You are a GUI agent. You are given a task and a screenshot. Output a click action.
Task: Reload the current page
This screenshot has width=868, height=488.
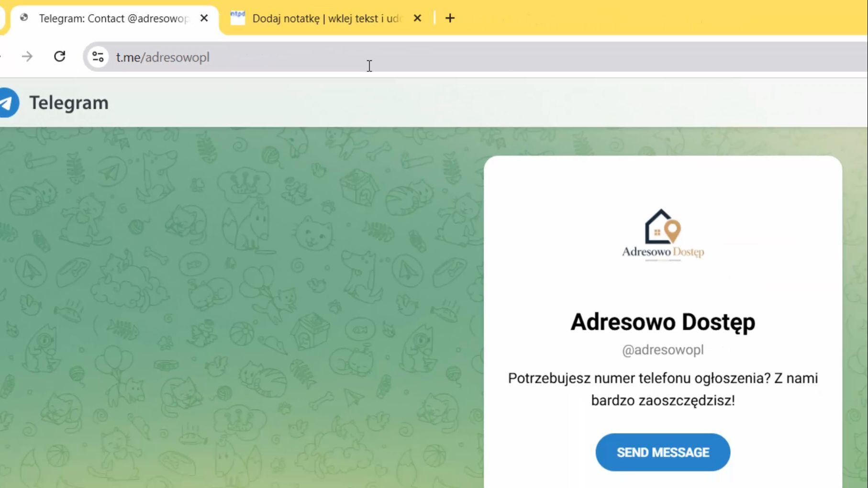59,57
